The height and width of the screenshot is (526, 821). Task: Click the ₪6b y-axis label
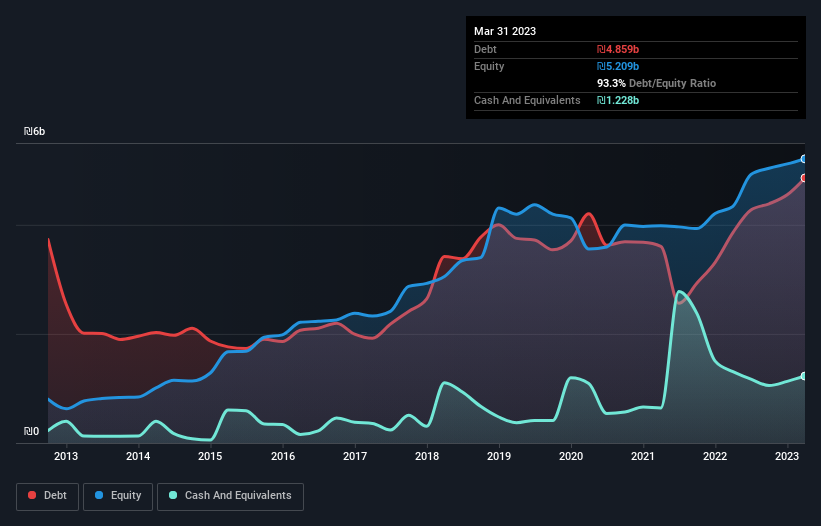[35, 131]
